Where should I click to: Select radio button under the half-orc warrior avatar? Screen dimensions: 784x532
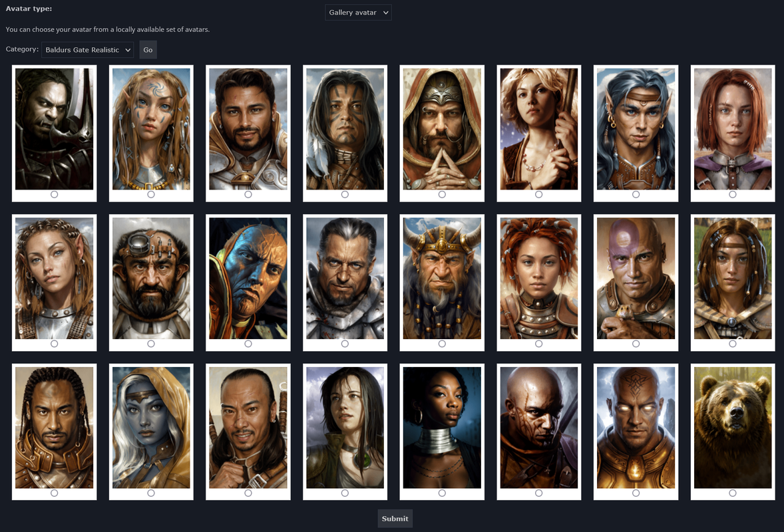54,194
